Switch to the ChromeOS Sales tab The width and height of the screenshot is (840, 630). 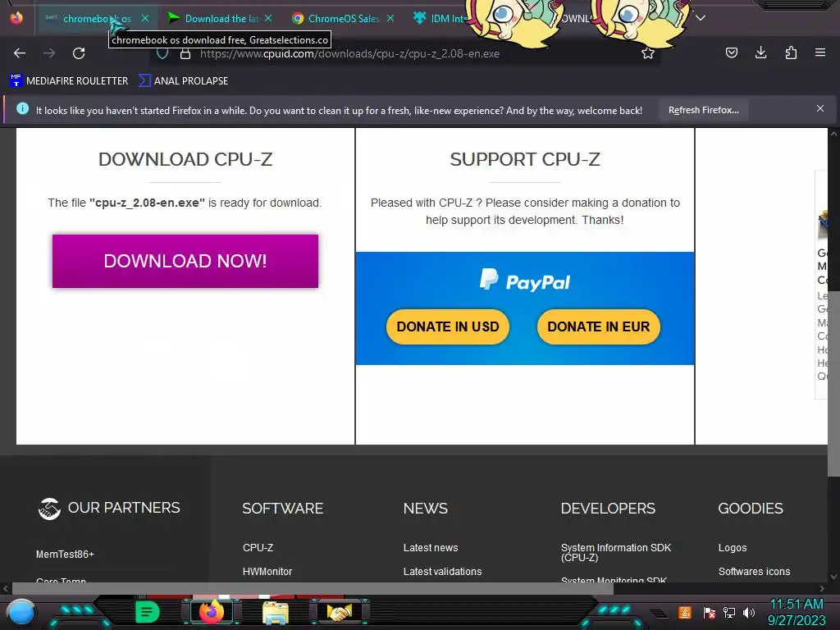[343, 18]
